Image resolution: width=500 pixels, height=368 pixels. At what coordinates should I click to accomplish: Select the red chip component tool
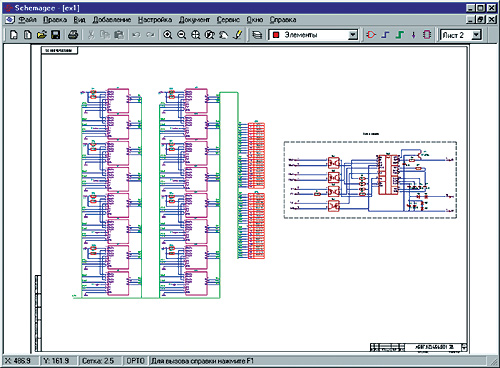(x=427, y=35)
